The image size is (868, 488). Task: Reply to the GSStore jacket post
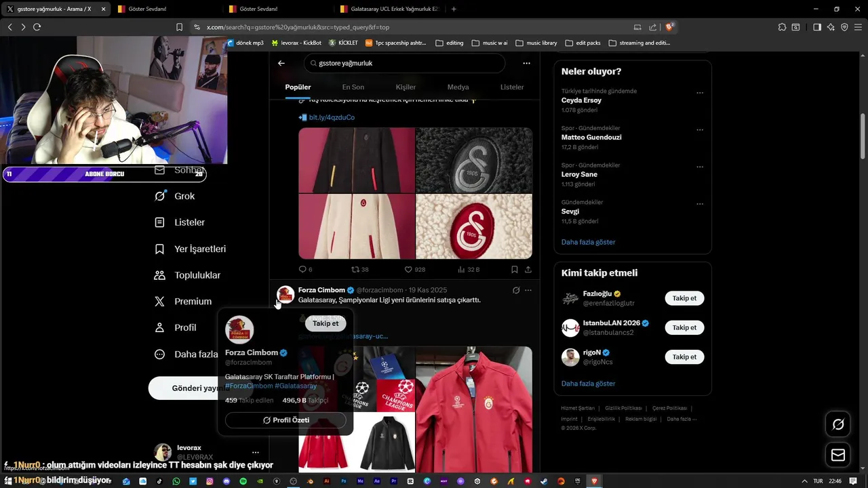(x=306, y=269)
